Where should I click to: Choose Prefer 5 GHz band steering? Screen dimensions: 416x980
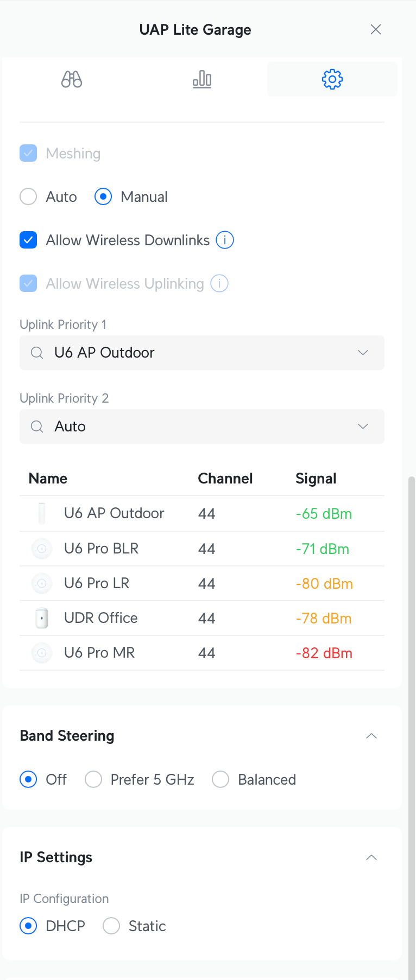point(93,779)
